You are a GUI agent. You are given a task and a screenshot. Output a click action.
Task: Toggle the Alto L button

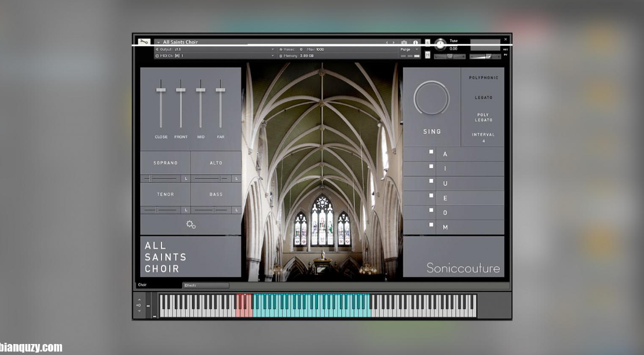coord(236,178)
